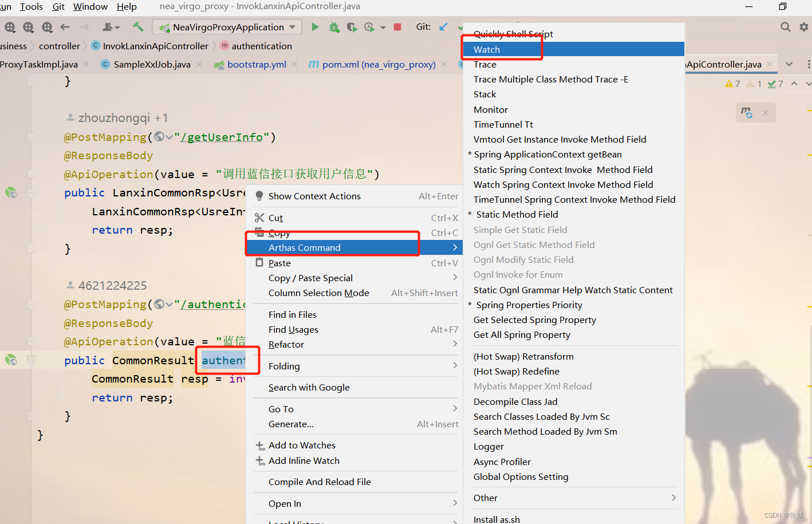Expand the Other submenu in Arthas menu
812x524 pixels.
click(574, 498)
